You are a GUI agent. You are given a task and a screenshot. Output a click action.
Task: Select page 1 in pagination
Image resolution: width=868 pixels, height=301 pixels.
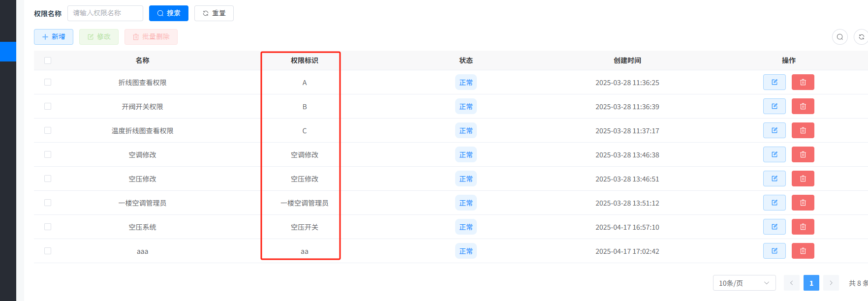click(811, 283)
